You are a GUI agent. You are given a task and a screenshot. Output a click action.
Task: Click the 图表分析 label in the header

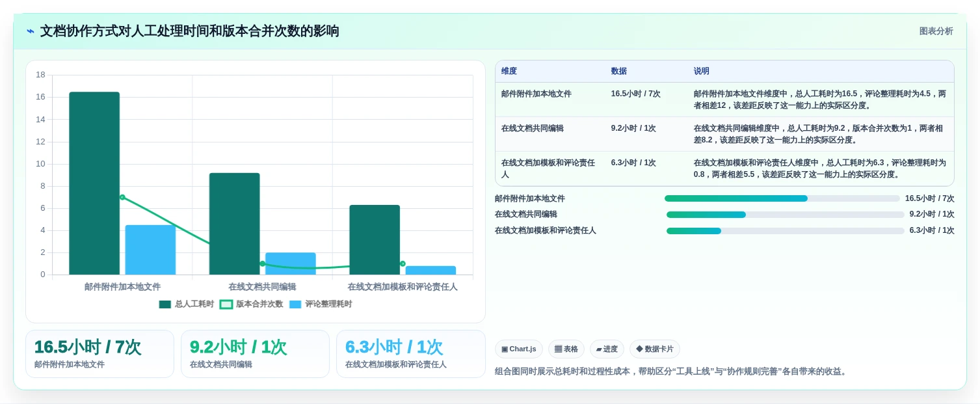(936, 31)
